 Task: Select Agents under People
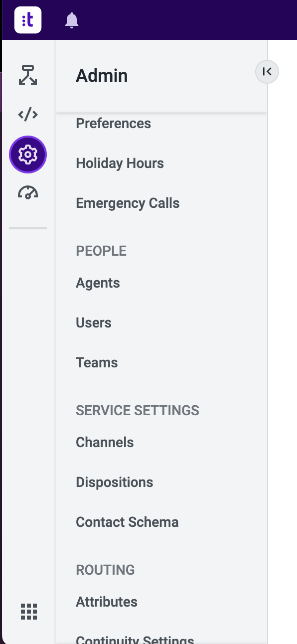point(98,283)
